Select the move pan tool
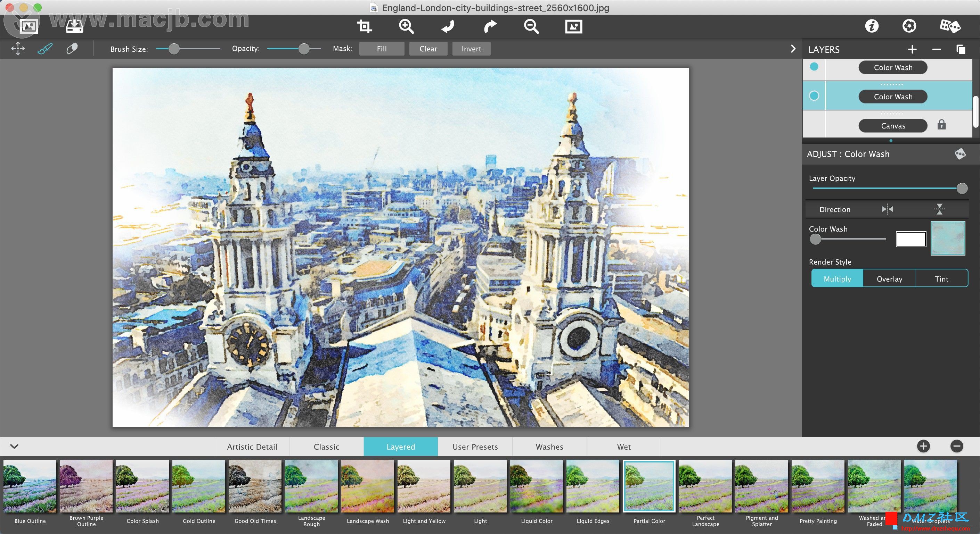This screenshot has height=534, width=980. pos(18,49)
